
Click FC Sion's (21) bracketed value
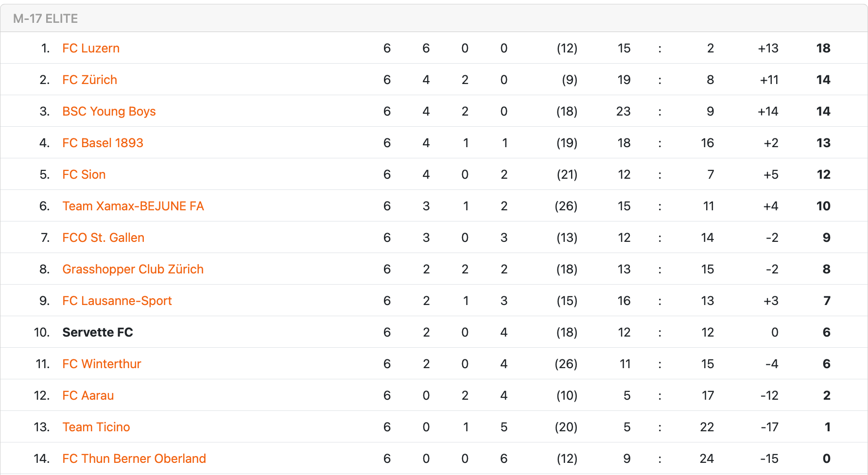pos(567,174)
